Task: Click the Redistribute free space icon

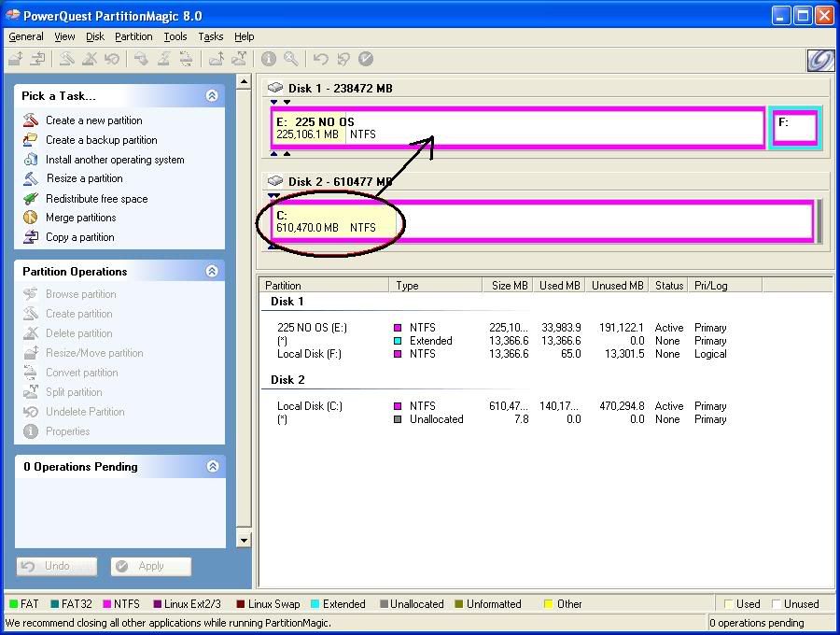Action: coord(31,198)
